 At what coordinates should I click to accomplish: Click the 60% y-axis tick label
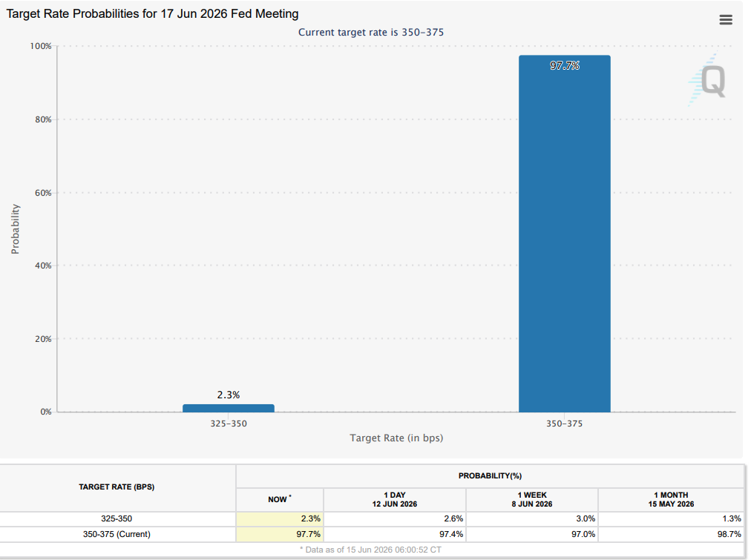click(43, 193)
